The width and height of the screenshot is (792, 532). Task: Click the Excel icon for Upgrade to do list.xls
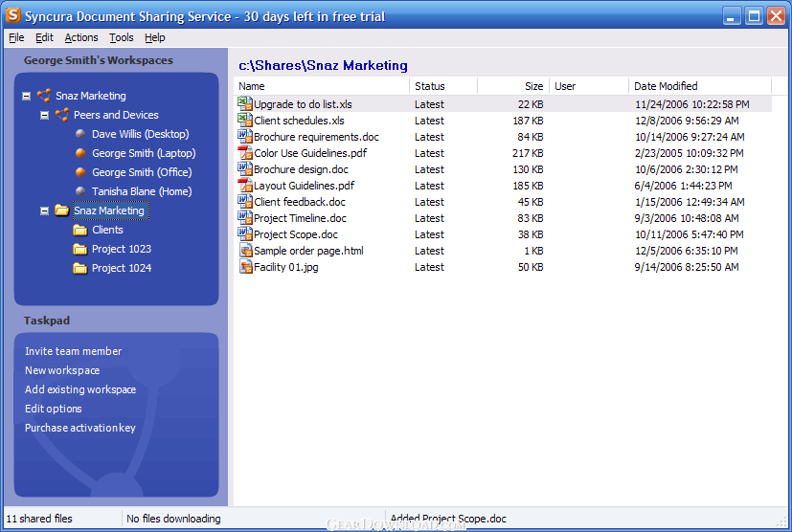[245, 104]
